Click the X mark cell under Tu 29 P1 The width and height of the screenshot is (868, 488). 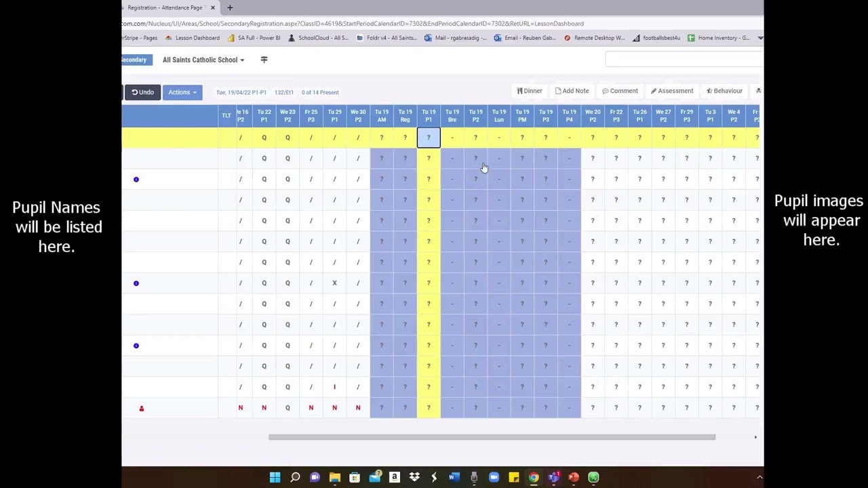[334, 283]
